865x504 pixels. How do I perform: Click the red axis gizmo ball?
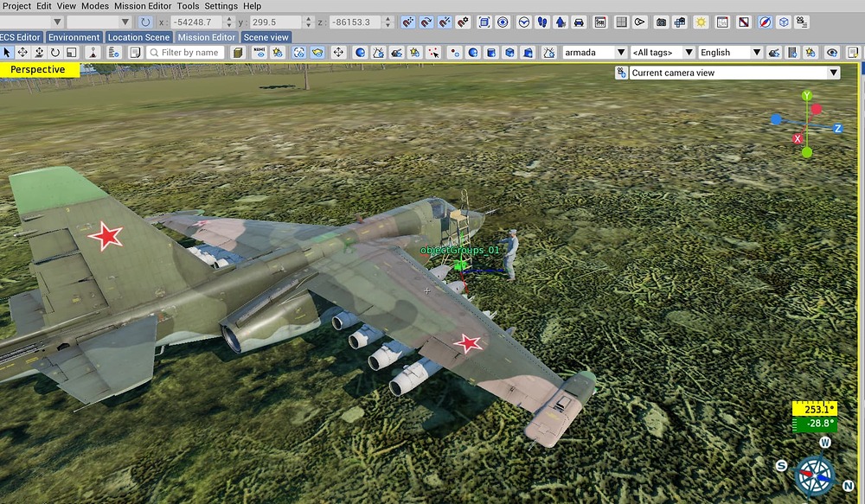coord(817,109)
